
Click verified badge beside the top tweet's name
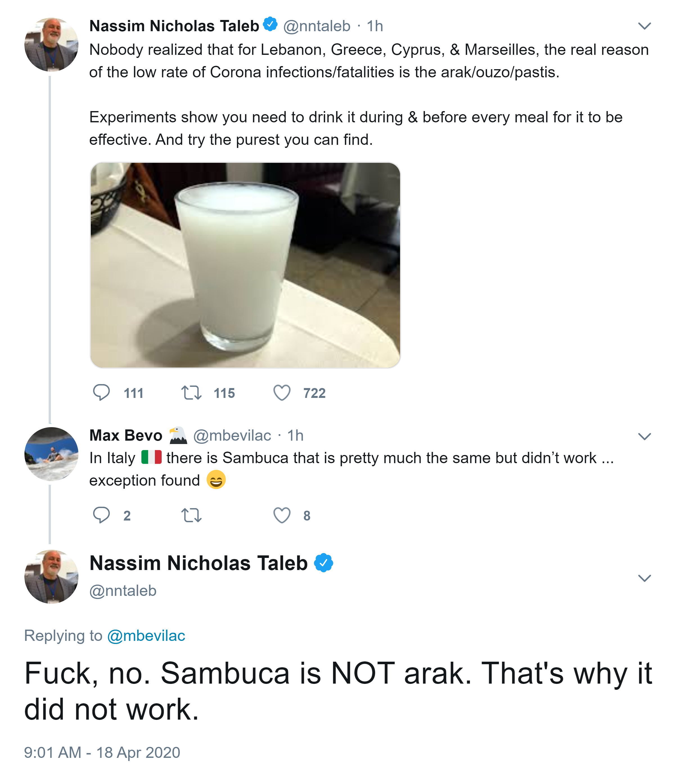point(270,24)
